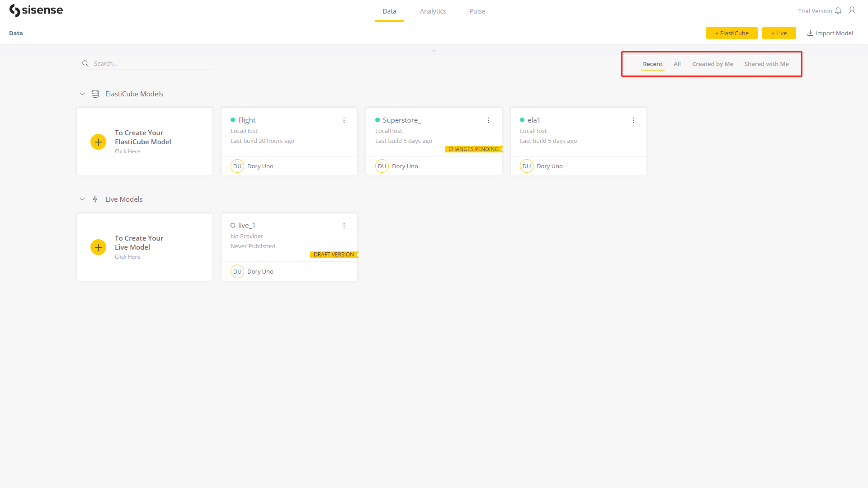Switch to the Analytics tab

(433, 11)
